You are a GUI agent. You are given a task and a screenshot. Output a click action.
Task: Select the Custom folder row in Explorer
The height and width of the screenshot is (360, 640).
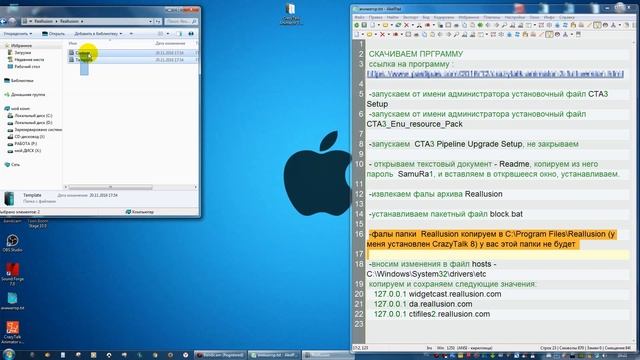click(133, 53)
